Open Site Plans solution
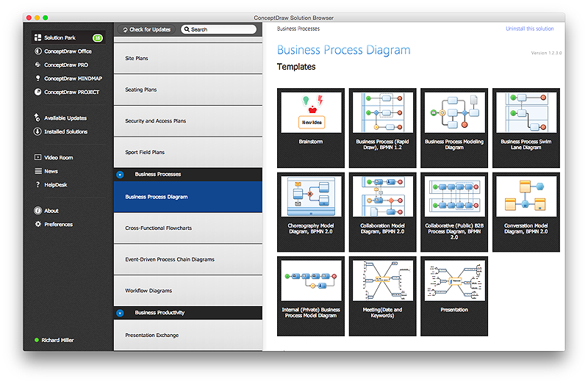Screen dimensions: 588x384 pos(188,59)
